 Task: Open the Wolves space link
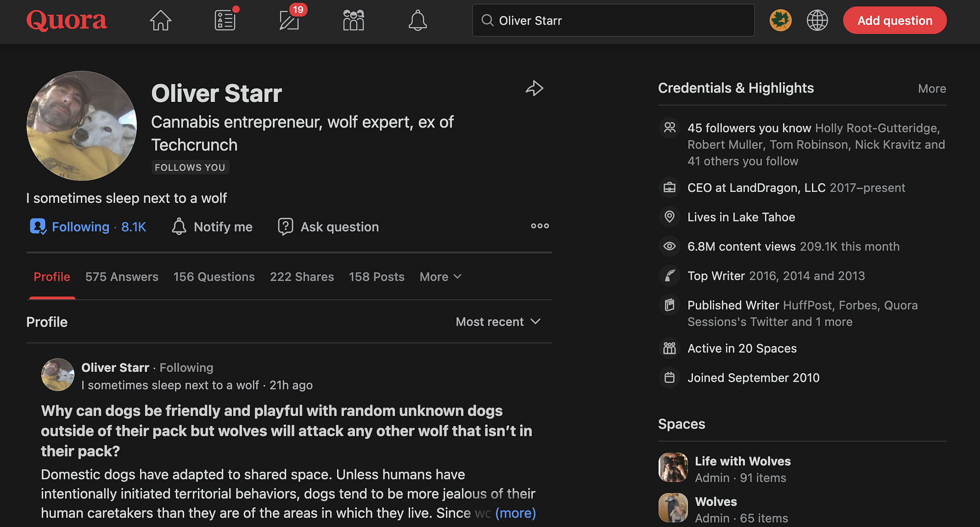(716, 502)
